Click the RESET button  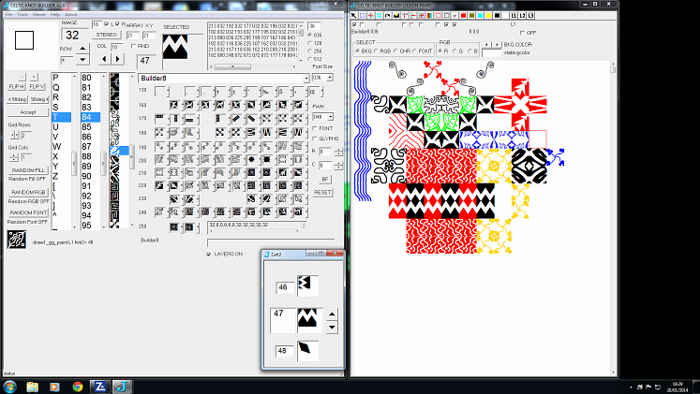pyautogui.click(x=322, y=192)
